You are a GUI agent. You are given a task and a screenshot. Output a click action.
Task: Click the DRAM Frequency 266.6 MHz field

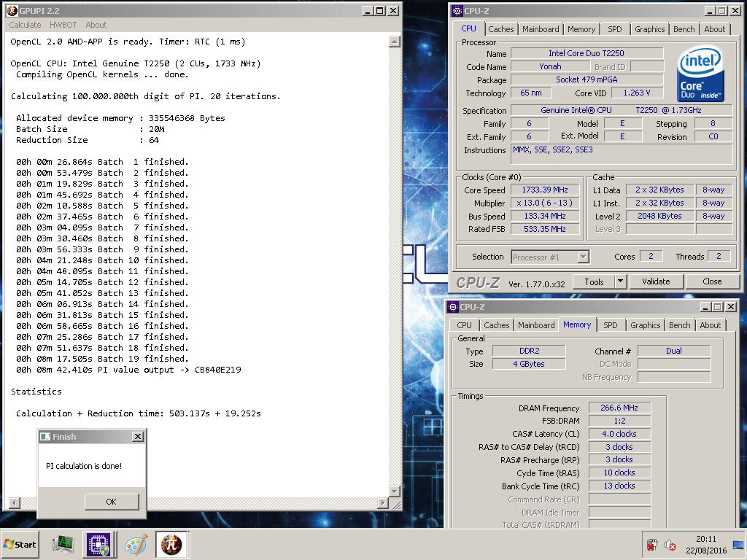(x=619, y=408)
